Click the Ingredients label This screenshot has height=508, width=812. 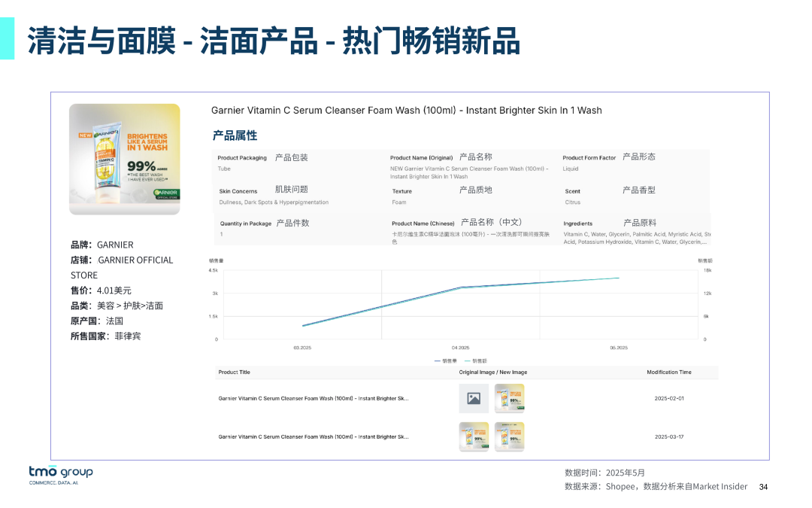click(578, 224)
